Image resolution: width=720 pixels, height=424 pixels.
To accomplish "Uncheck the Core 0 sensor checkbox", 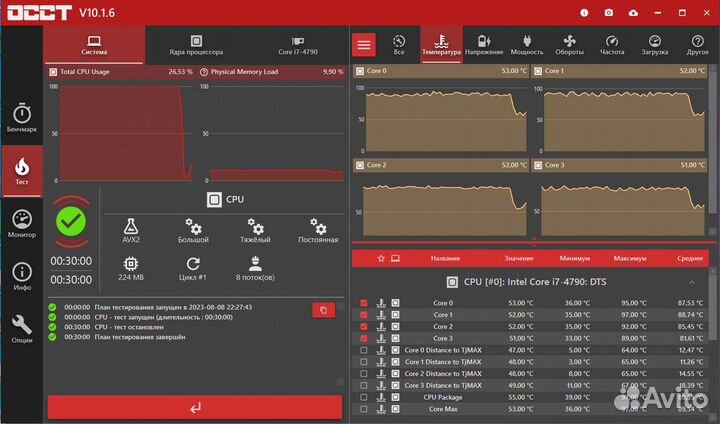I will click(364, 303).
